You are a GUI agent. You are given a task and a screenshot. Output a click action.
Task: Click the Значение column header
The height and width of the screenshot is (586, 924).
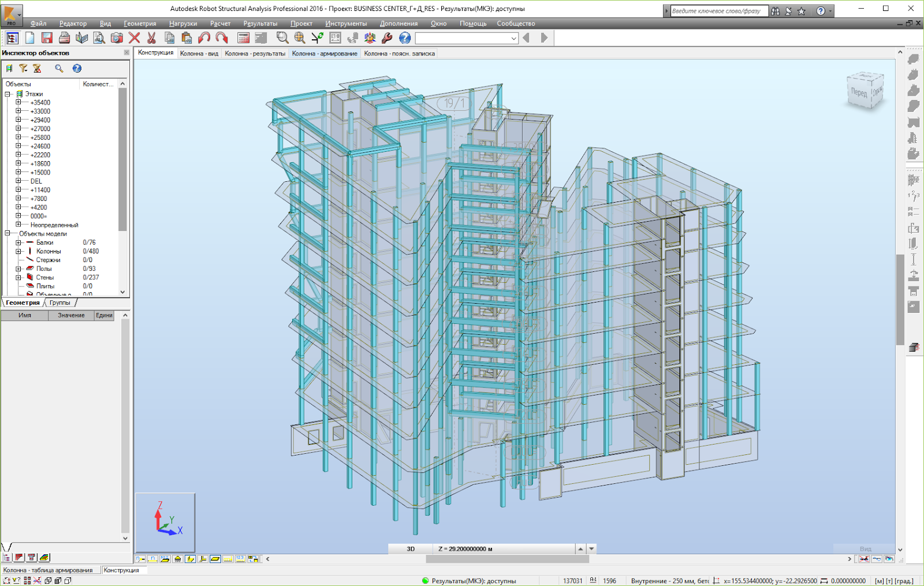tap(71, 315)
